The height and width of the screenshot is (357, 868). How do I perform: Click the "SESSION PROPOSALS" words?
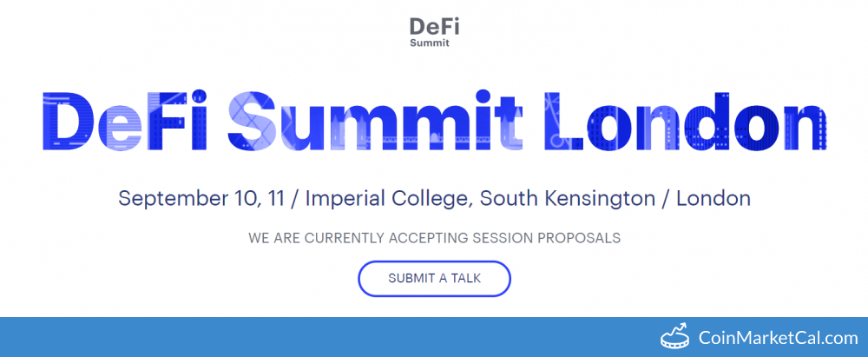(558, 237)
